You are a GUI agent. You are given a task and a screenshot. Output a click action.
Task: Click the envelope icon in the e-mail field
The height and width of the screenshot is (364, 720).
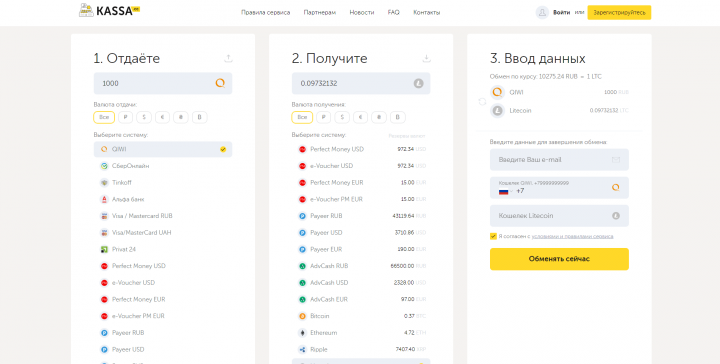[x=616, y=160]
